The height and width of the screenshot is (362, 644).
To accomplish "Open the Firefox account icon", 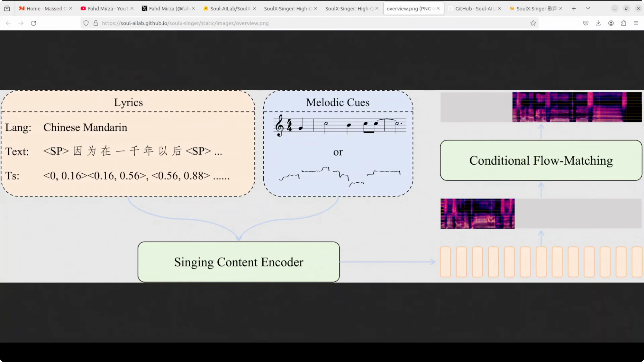I will pos(611,23).
